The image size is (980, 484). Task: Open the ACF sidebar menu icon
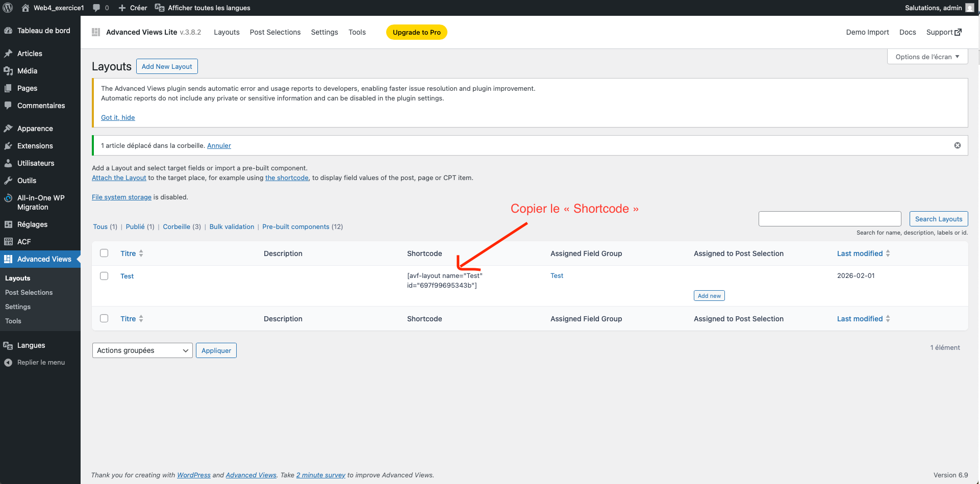[8, 242]
